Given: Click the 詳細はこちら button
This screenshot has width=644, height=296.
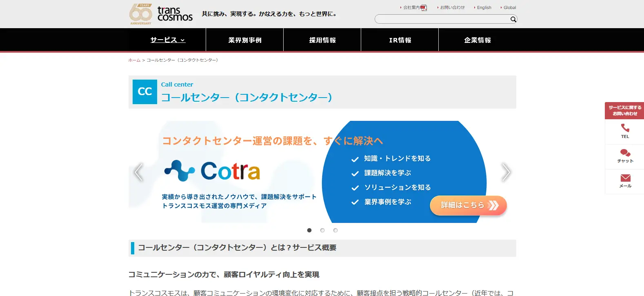Looking at the screenshot, I should [468, 205].
